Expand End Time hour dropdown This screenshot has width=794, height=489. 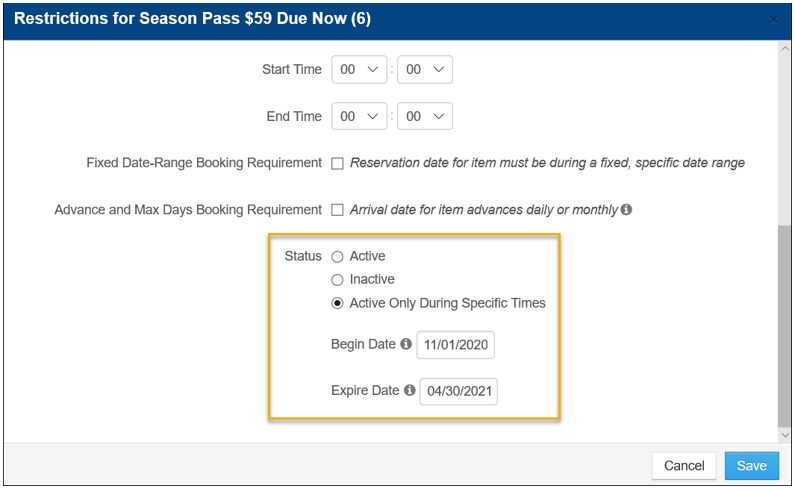coord(359,116)
